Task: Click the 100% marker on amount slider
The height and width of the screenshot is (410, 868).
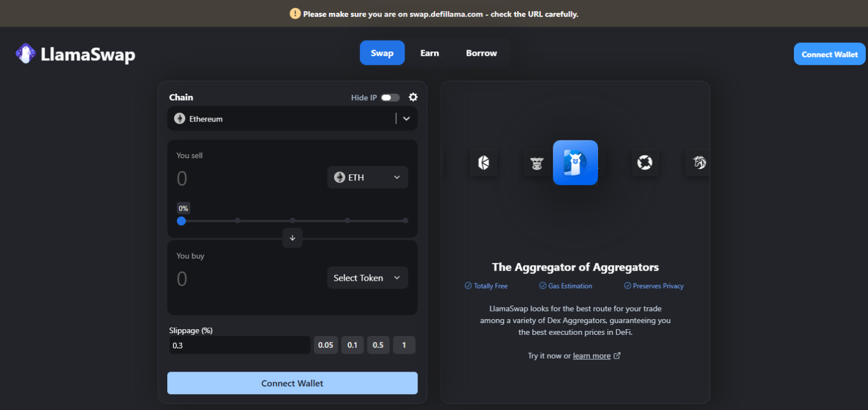Action: point(405,220)
